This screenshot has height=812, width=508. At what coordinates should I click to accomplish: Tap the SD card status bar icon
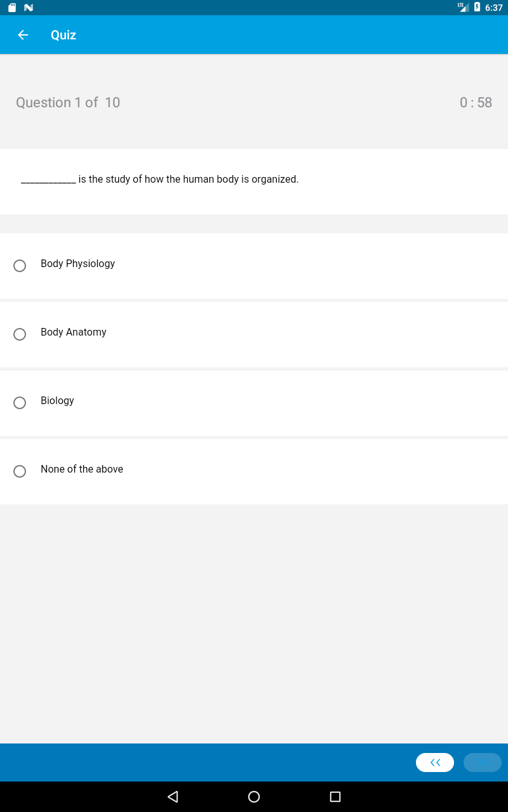point(12,8)
